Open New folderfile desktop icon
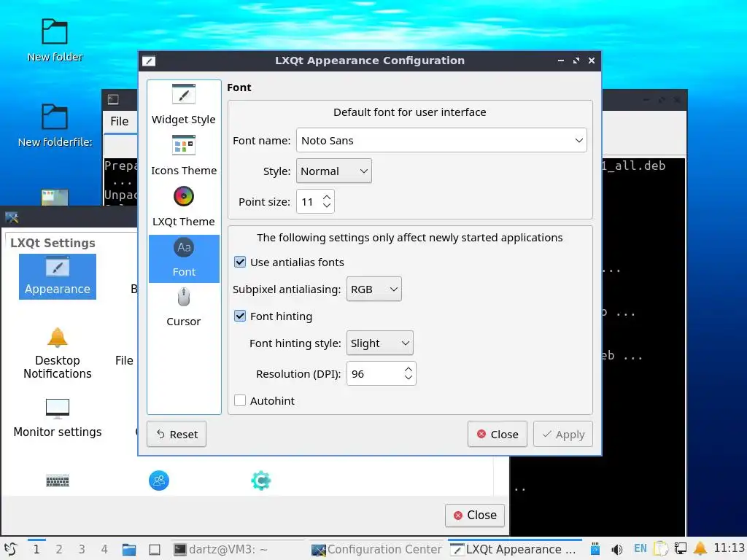The image size is (747, 560). tap(54, 126)
